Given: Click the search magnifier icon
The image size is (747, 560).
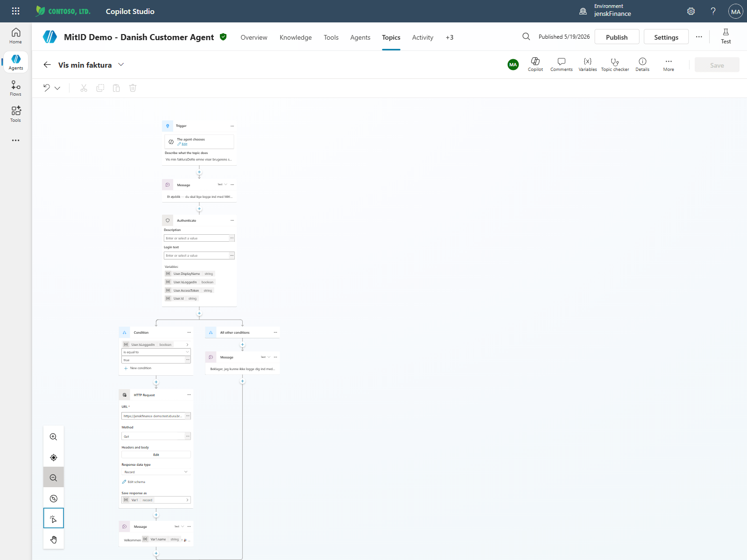Looking at the screenshot, I should click(x=526, y=36).
